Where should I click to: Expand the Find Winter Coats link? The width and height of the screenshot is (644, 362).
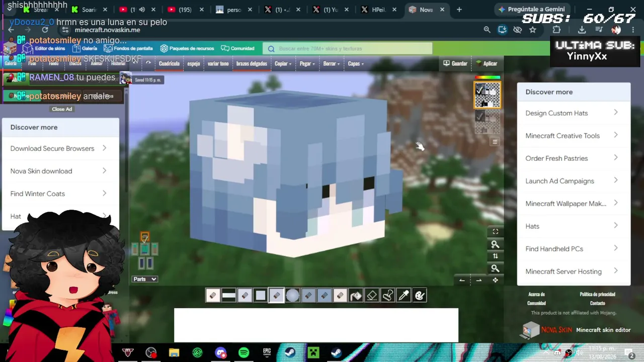pyautogui.click(x=60, y=194)
